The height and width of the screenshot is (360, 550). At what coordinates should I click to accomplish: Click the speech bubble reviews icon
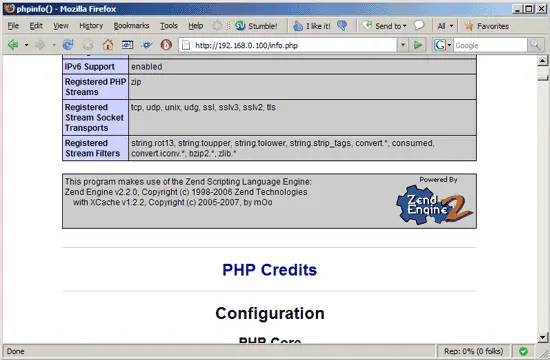coord(419,26)
